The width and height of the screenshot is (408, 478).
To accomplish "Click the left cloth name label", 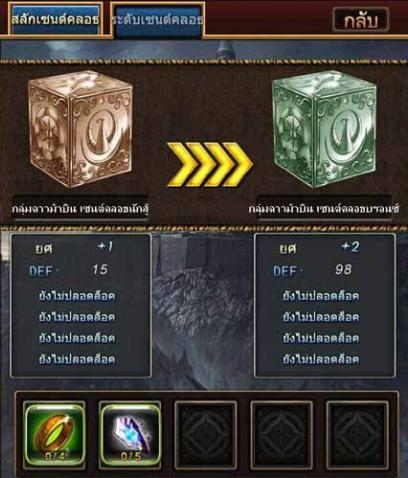I will 80,209.
